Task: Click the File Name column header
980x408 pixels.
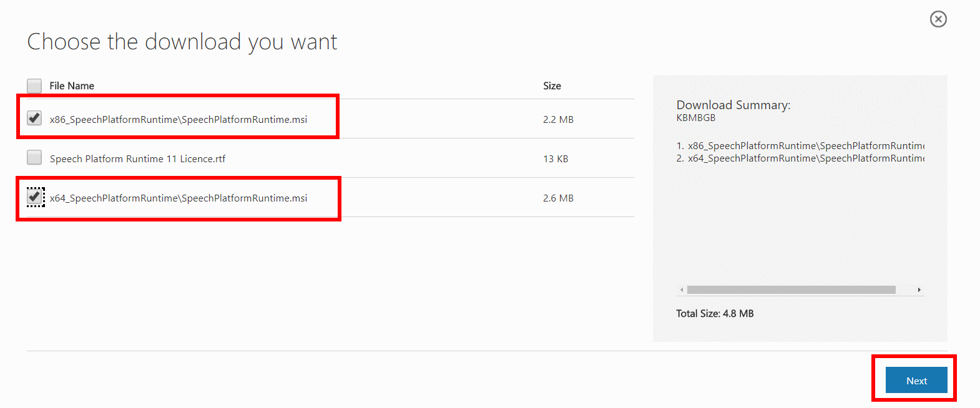Action: 72,85
